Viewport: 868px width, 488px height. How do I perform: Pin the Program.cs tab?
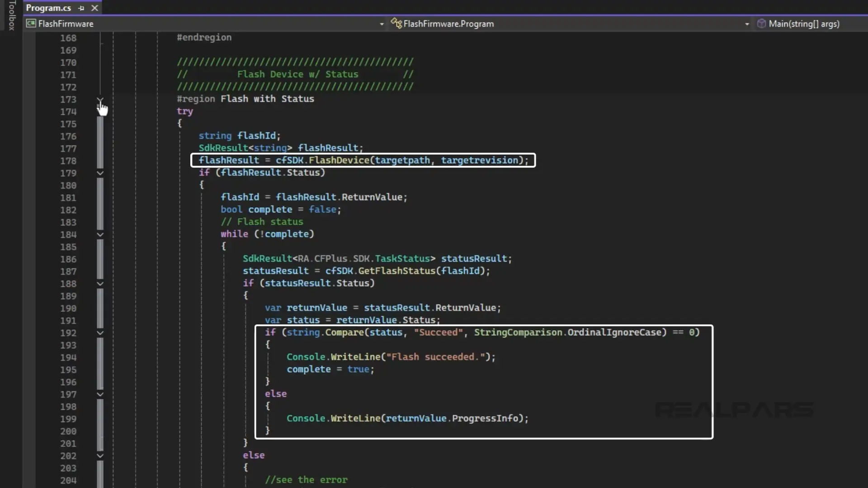pos(81,8)
